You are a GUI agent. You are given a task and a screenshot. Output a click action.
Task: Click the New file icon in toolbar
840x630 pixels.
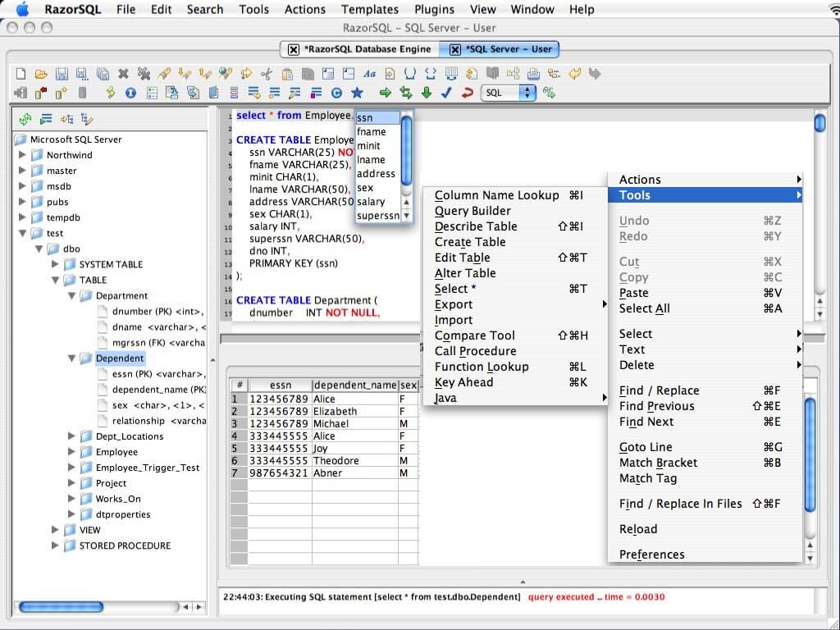pyautogui.click(x=21, y=73)
